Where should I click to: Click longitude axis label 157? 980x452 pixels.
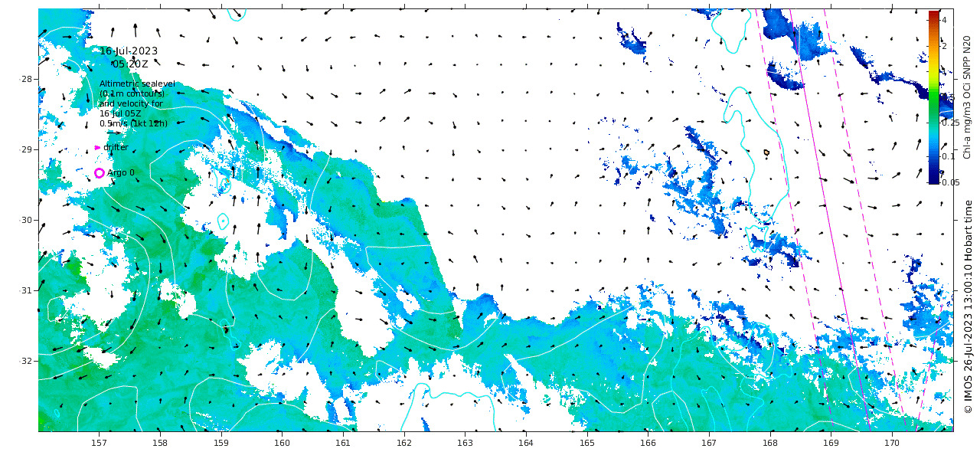(99, 443)
